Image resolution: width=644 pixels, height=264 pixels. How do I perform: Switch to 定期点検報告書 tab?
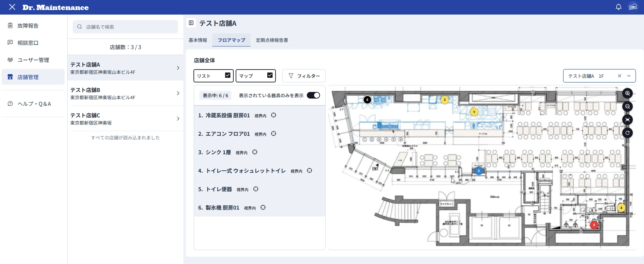coord(272,40)
